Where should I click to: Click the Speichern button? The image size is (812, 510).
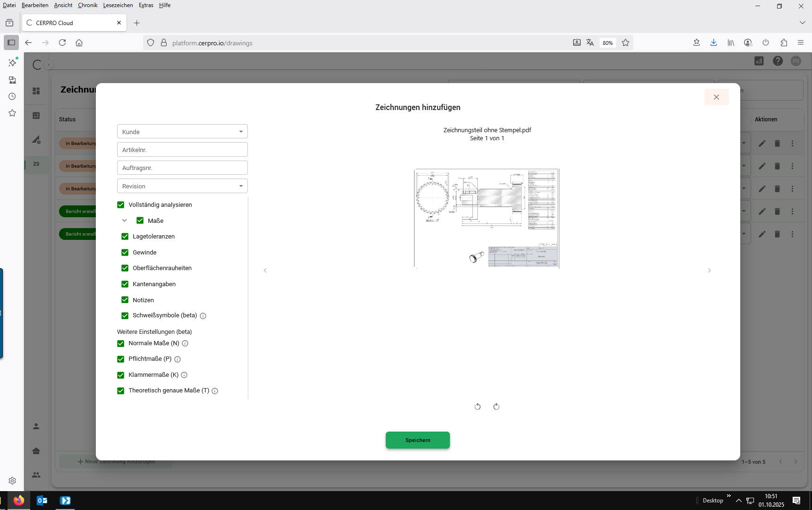pyautogui.click(x=417, y=440)
